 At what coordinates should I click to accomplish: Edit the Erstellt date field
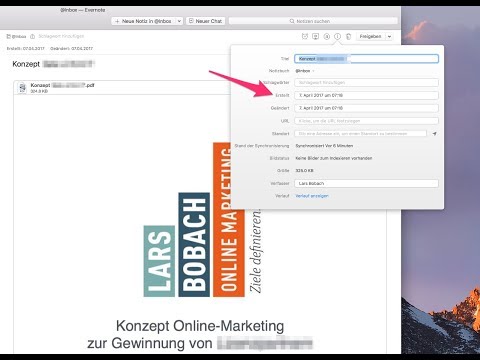click(366, 95)
